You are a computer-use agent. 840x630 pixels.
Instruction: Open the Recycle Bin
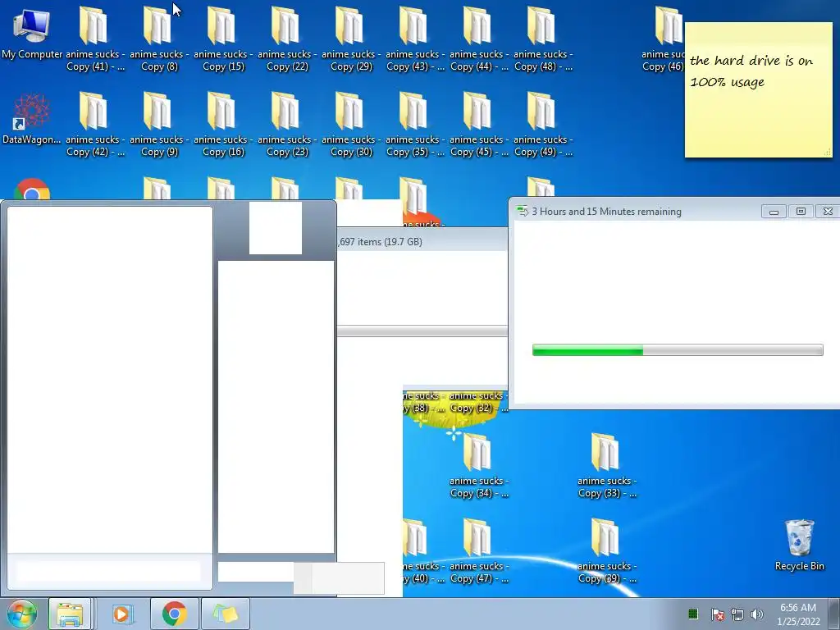pyautogui.click(x=799, y=546)
